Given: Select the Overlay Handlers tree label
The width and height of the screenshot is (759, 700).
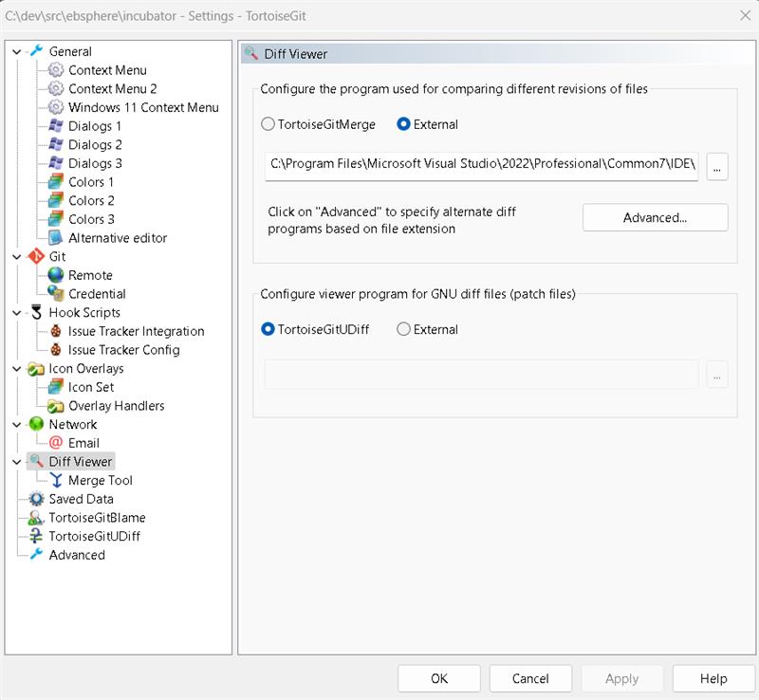Looking at the screenshot, I should [x=116, y=406].
